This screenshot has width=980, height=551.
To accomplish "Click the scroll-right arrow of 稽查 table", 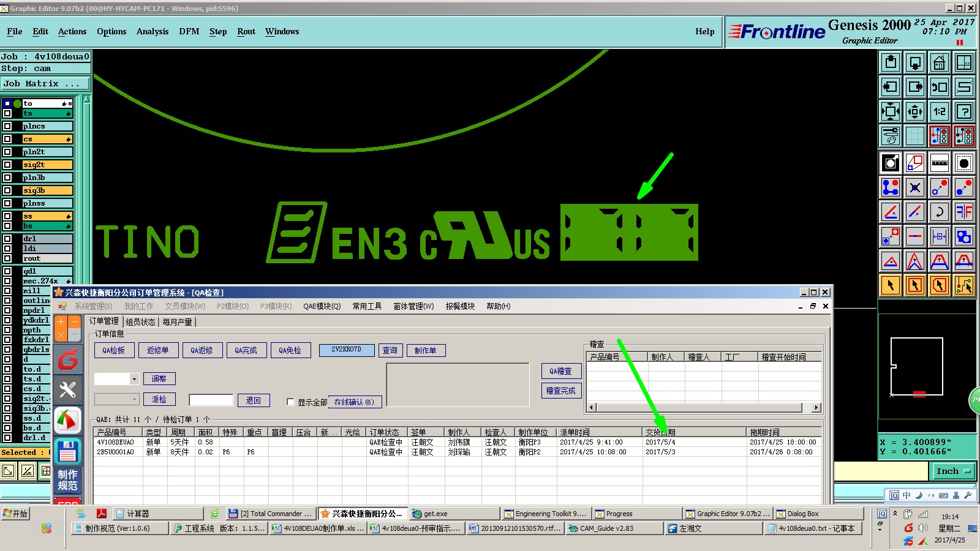I will (x=816, y=407).
